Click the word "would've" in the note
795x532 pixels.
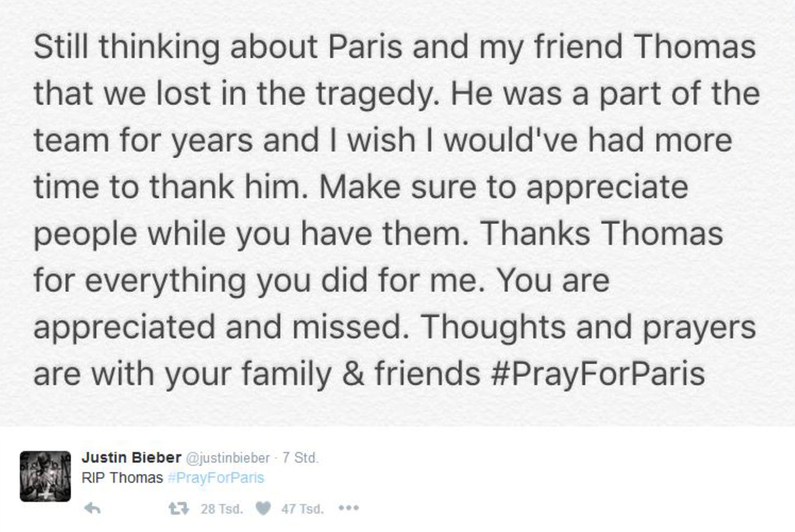(x=510, y=140)
